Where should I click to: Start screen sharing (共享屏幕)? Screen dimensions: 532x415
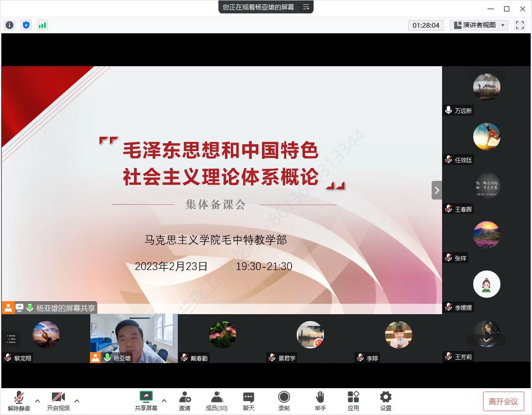(x=146, y=401)
